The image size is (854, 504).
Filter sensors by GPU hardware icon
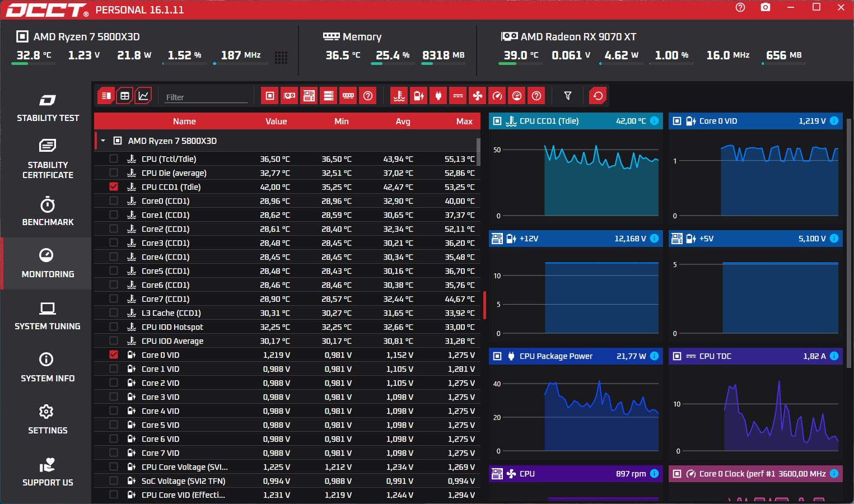pos(290,96)
